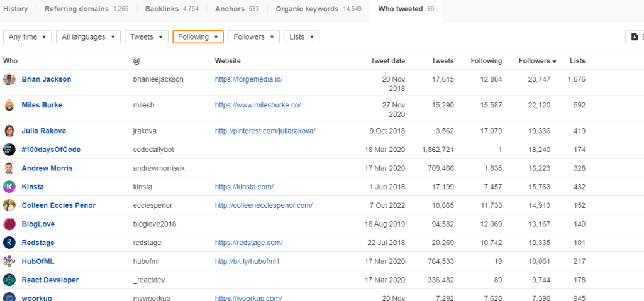Screen dimensions: 644x301
Task: Switch to the Organic keywords tab
Action: point(319,9)
